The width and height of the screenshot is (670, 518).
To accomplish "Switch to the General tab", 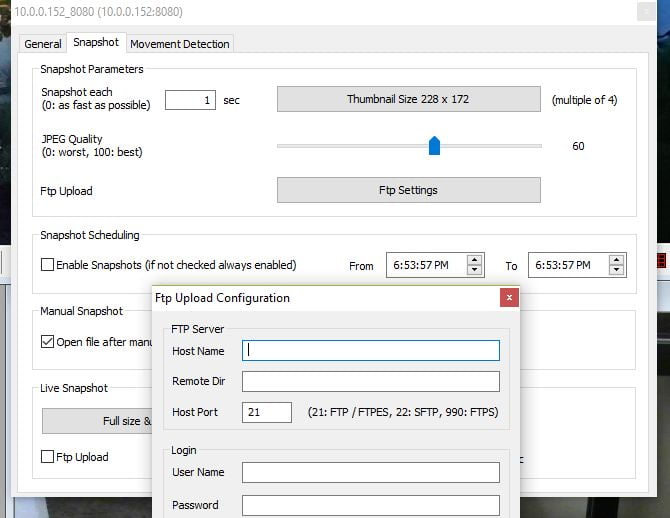I will click(43, 44).
